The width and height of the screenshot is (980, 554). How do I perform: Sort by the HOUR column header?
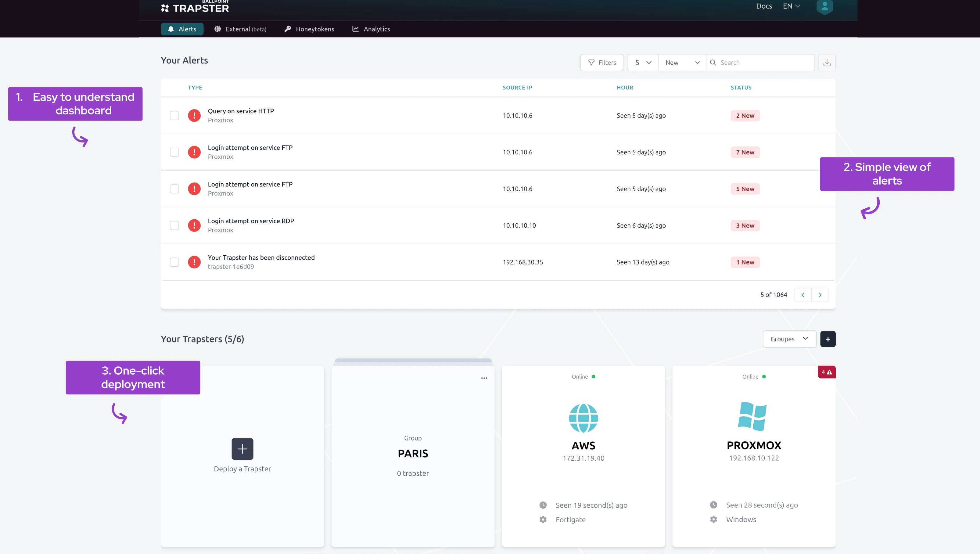coord(625,88)
